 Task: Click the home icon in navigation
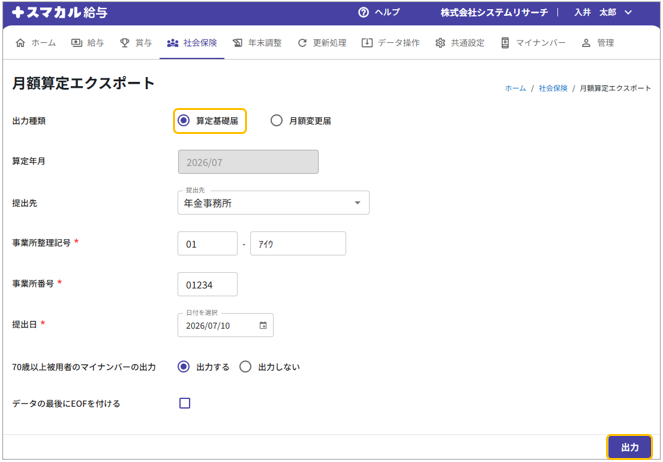click(20, 43)
